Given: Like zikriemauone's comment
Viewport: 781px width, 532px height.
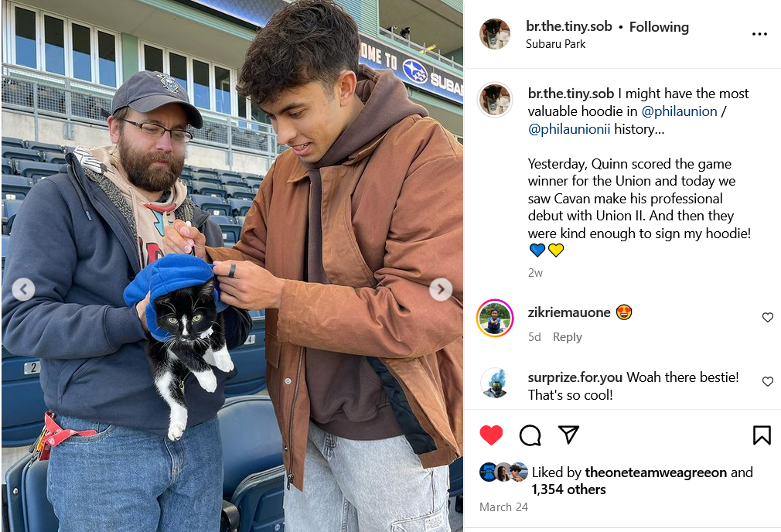Looking at the screenshot, I should point(768,318).
